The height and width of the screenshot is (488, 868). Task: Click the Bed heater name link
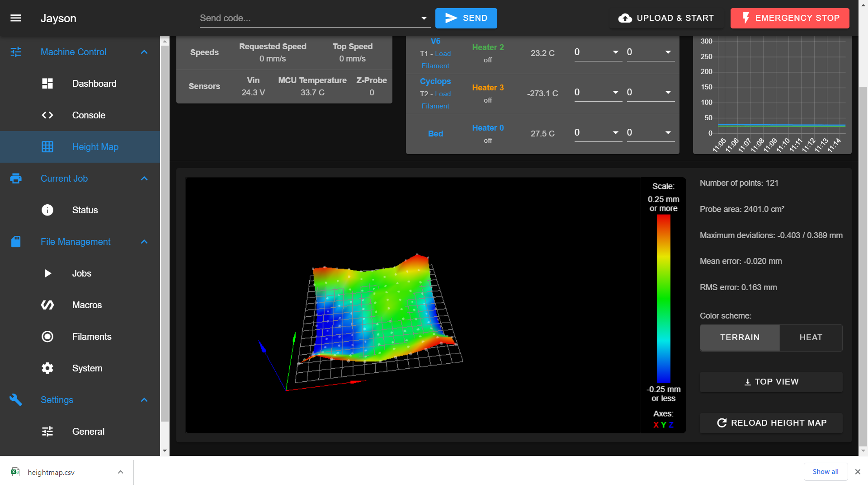point(435,134)
